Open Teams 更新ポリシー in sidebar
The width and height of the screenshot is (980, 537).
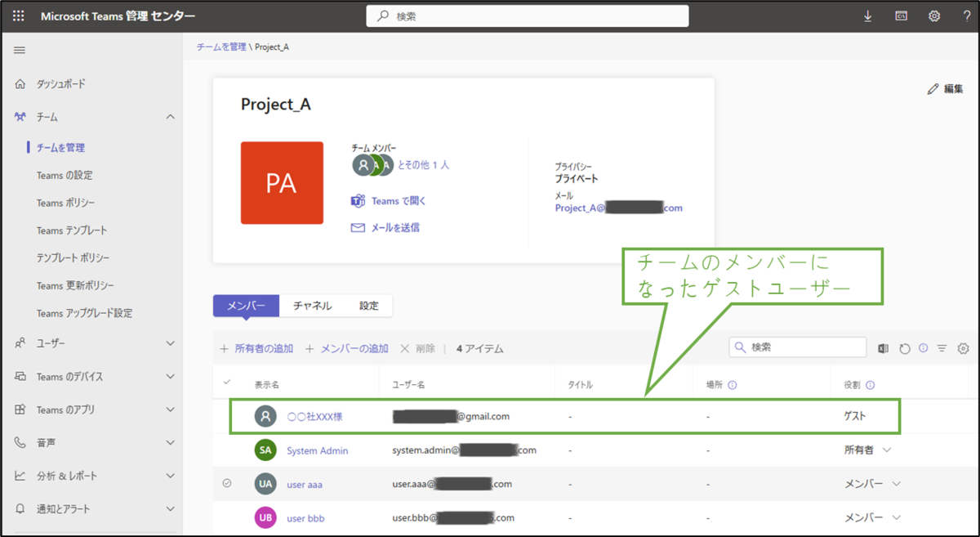tap(75, 286)
